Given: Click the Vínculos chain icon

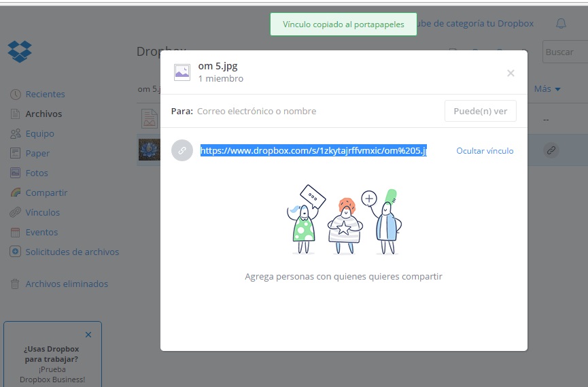Looking at the screenshot, I should tap(16, 212).
